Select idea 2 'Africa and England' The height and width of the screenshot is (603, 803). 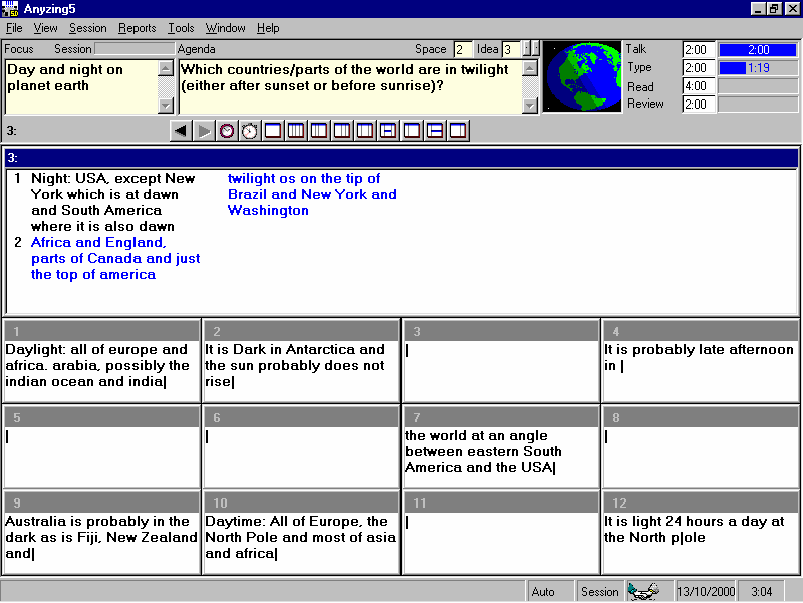115,258
